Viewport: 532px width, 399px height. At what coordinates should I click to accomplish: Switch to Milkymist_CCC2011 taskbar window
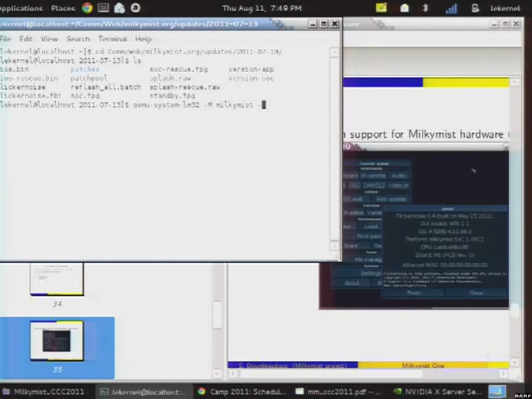click(x=44, y=392)
